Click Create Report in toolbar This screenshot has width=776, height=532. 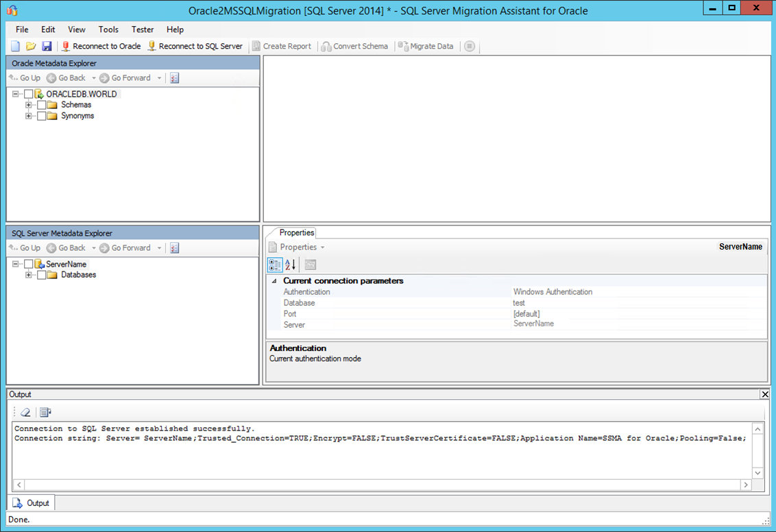click(282, 46)
